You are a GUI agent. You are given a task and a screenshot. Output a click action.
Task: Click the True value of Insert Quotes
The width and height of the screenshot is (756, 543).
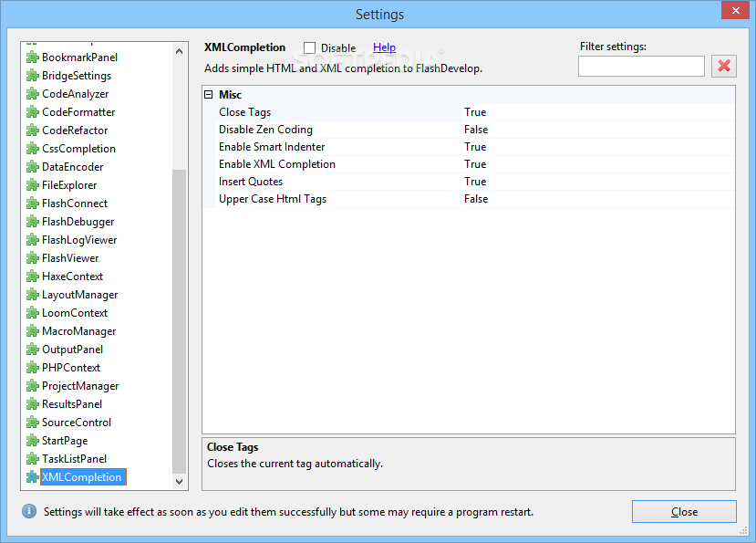click(x=475, y=182)
